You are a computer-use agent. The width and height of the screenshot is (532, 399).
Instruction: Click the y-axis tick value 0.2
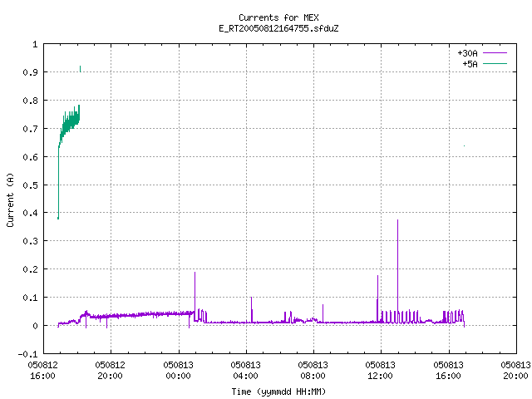pos(30,269)
